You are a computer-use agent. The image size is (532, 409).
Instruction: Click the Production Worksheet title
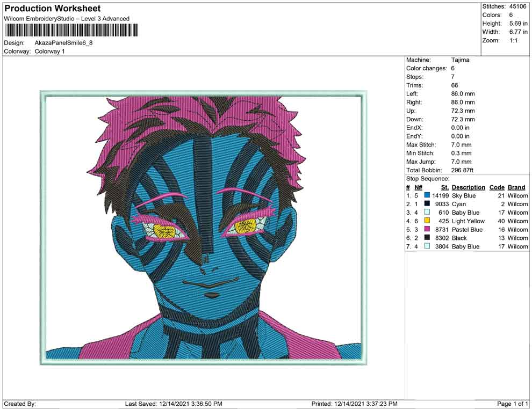[x=53, y=9]
